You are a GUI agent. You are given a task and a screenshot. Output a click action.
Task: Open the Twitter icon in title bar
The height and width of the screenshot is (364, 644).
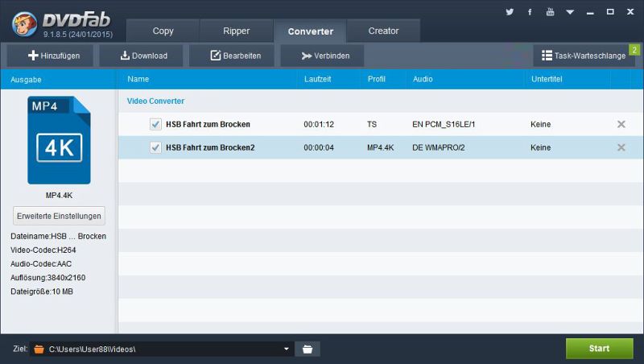click(x=510, y=12)
